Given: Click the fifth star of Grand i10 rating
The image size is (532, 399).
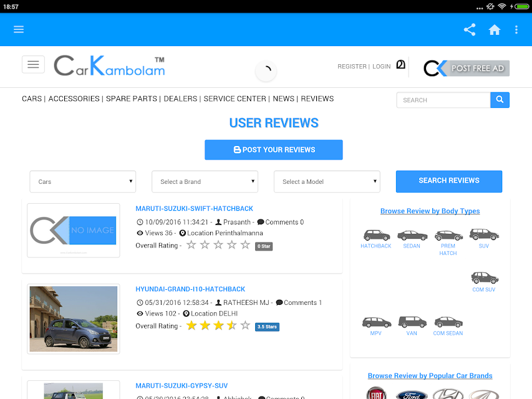Looking at the screenshot, I should pyautogui.click(x=245, y=325).
